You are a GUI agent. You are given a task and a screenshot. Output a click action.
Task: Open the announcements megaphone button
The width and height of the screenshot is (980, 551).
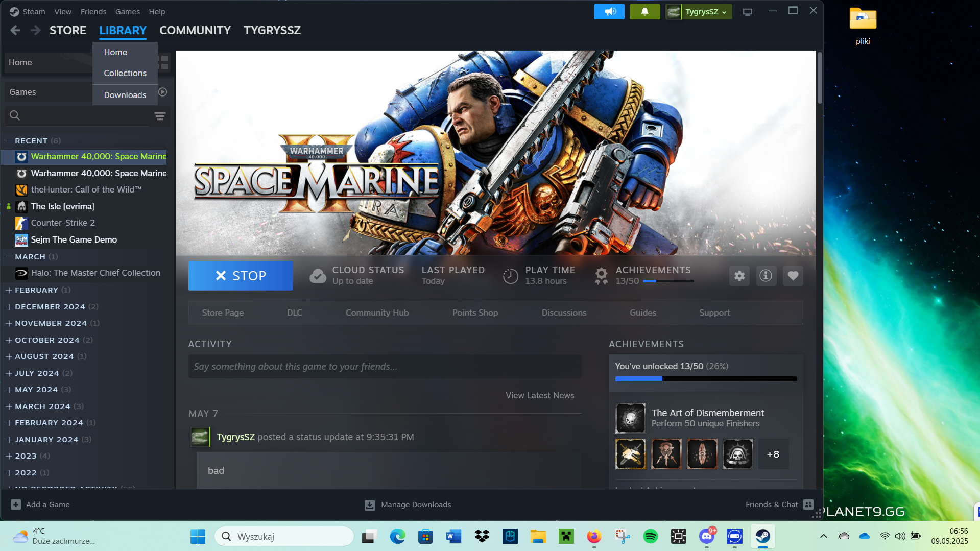(x=609, y=12)
